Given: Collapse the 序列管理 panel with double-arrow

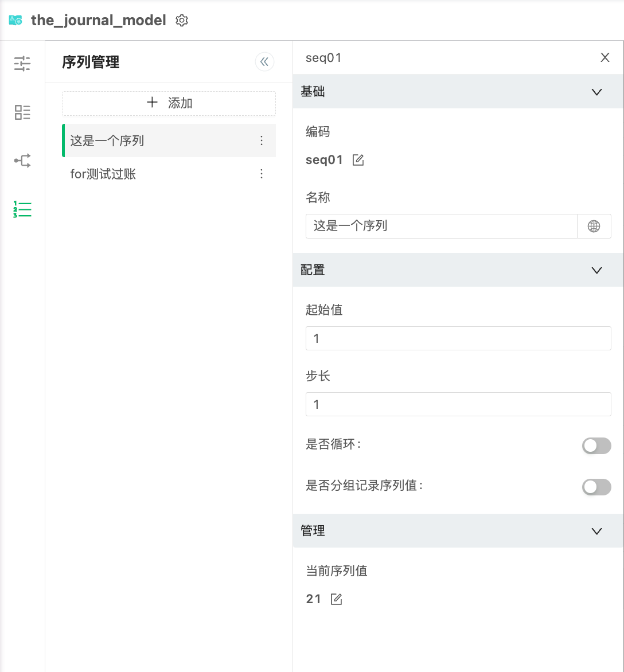Looking at the screenshot, I should click(x=264, y=62).
